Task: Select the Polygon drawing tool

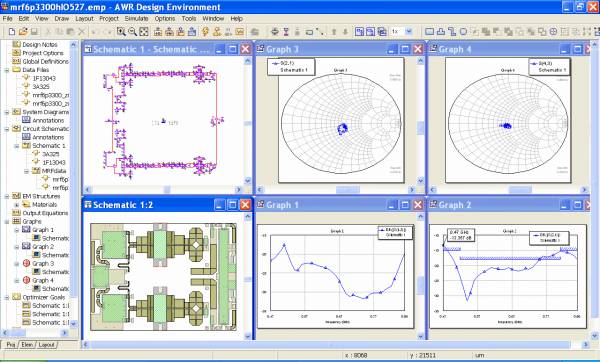Action: (441, 32)
